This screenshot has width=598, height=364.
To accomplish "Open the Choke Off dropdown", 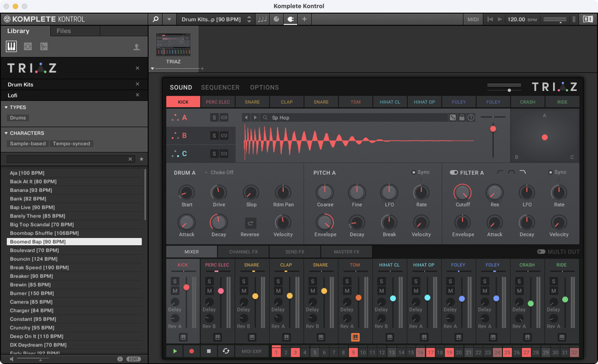I will point(219,173).
